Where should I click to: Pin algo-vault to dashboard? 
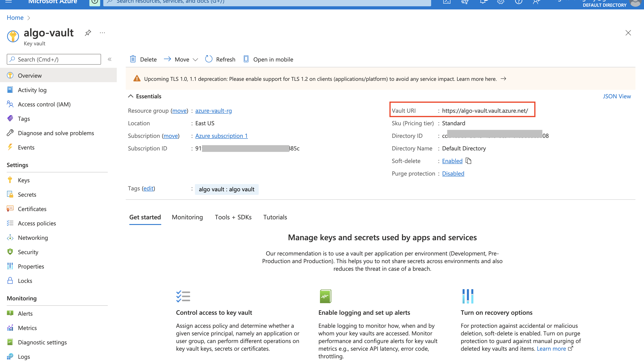(x=88, y=33)
